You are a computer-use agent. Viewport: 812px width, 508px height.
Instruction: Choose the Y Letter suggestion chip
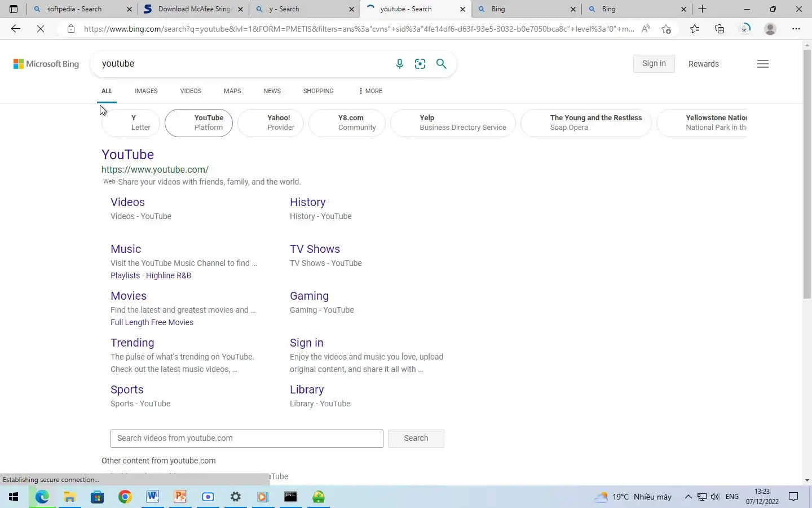pos(131,122)
